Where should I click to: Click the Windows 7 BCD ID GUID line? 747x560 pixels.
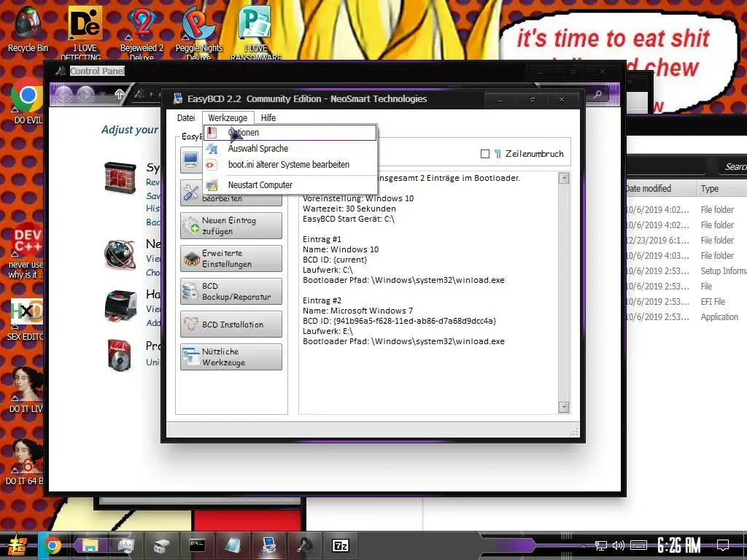point(399,321)
